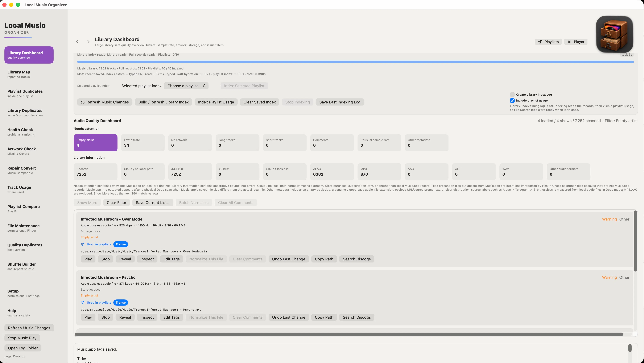The width and height of the screenshot is (644, 363).
Task: Open Quality Duplicates sidebar entry
Action: 29,247
